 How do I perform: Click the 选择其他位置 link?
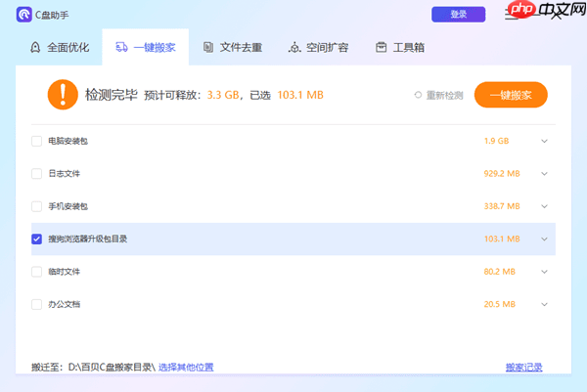186,368
